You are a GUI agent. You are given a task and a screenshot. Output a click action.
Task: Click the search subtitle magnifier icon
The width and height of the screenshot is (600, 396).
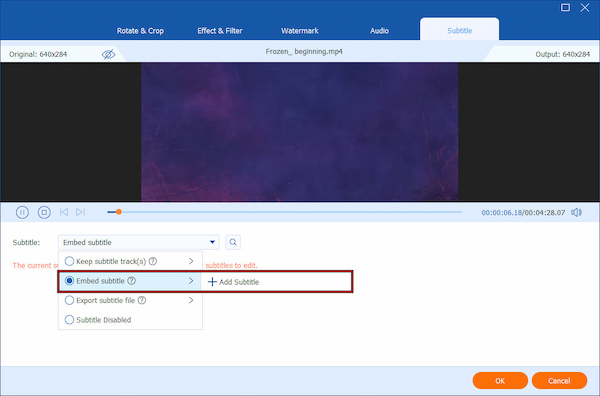(x=233, y=242)
